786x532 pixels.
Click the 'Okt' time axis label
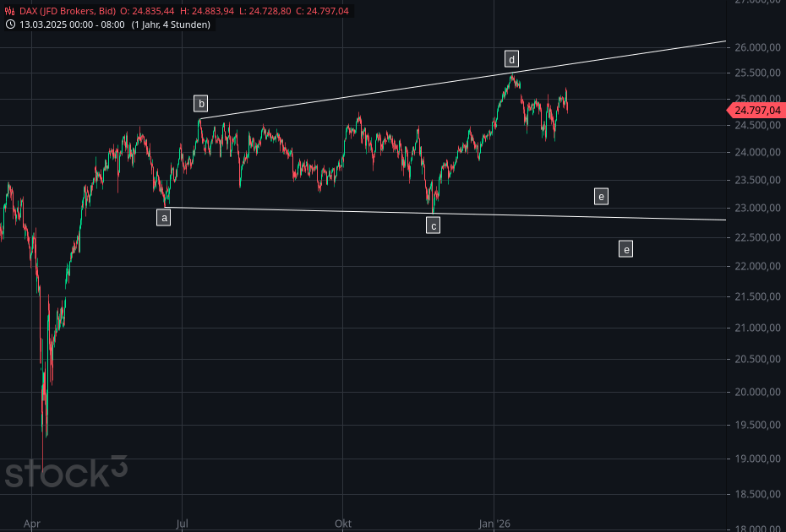(343, 524)
